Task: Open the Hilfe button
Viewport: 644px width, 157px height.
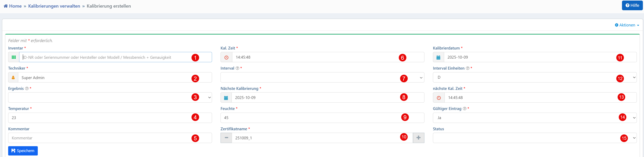Action: 632,5
